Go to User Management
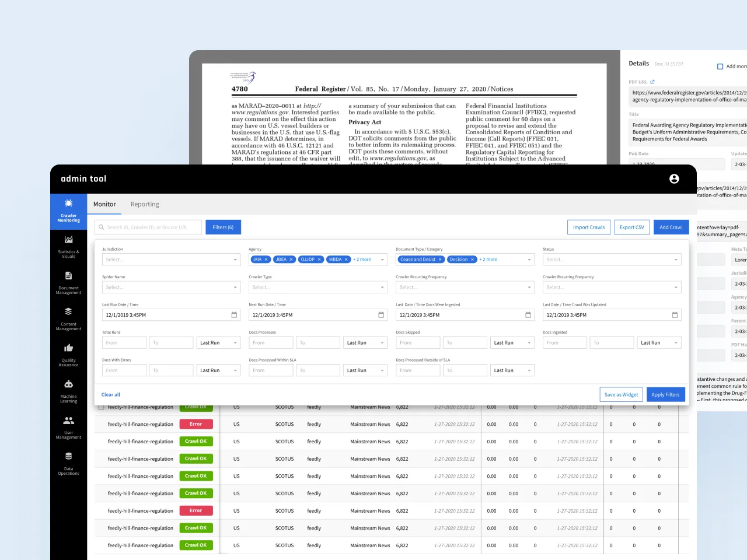 click(68, 428)
